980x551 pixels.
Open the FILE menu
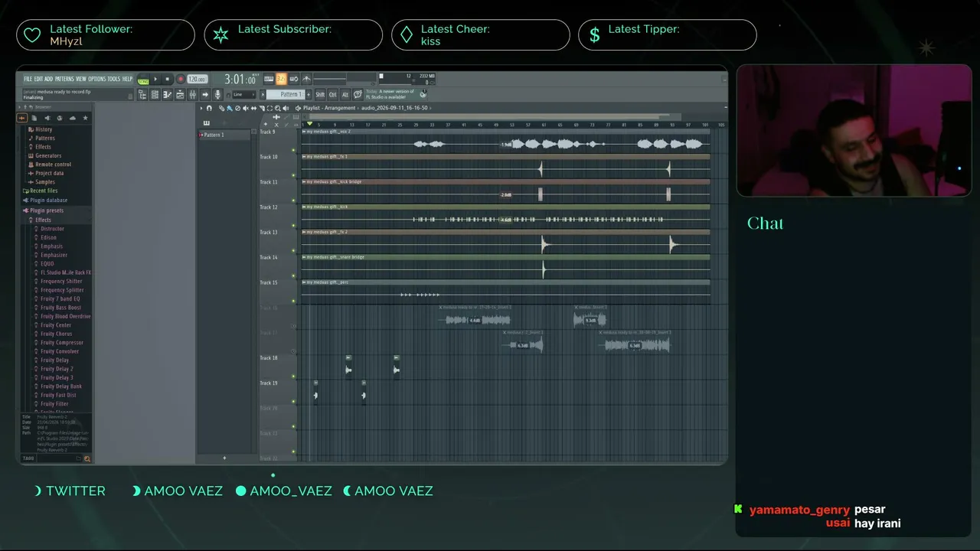coord(28,79)
